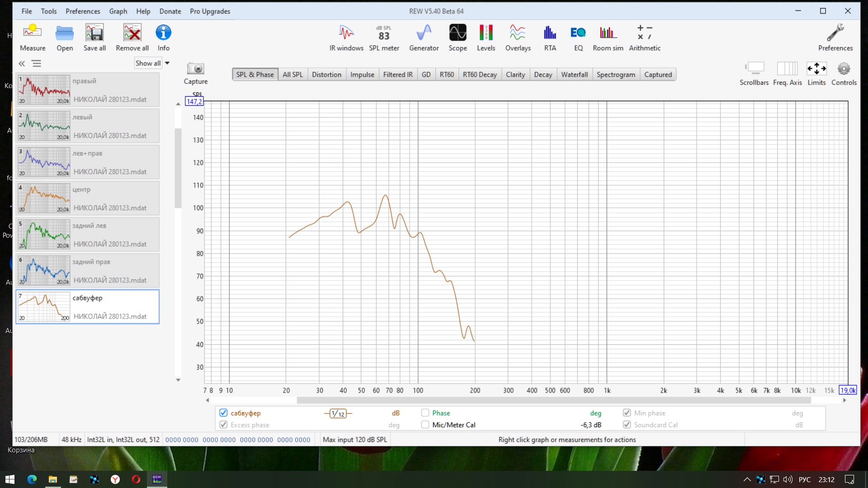Switch to the Waterfall tab
The width and height of the screenshot is (868, 488).
click(574, 75)
